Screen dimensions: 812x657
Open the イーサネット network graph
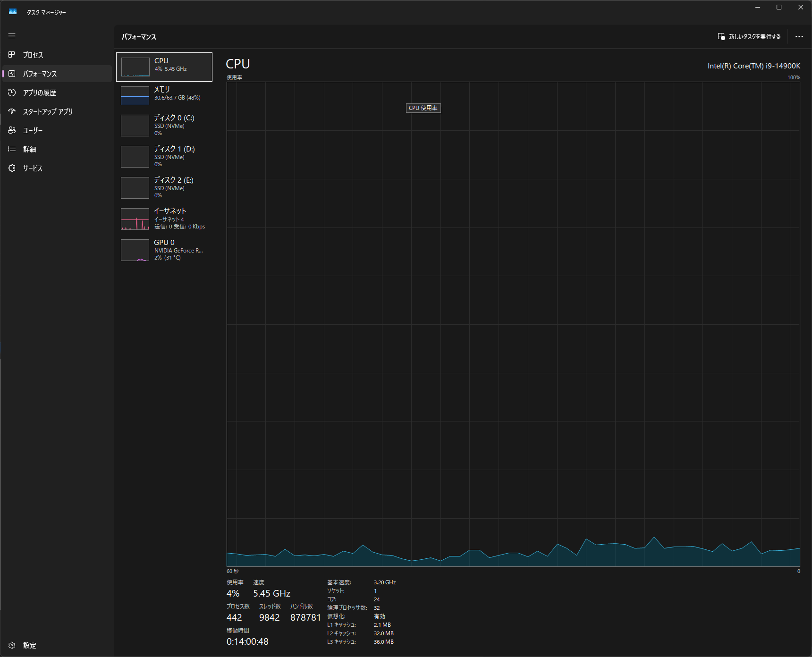(135, 219)
